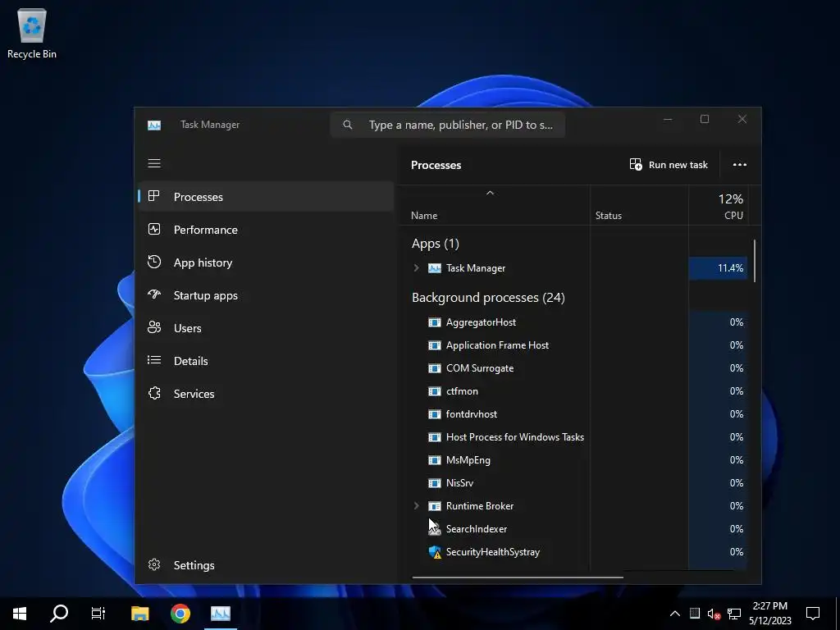
Task: Open Task View on the taskbar
Action: click(98, 613)
